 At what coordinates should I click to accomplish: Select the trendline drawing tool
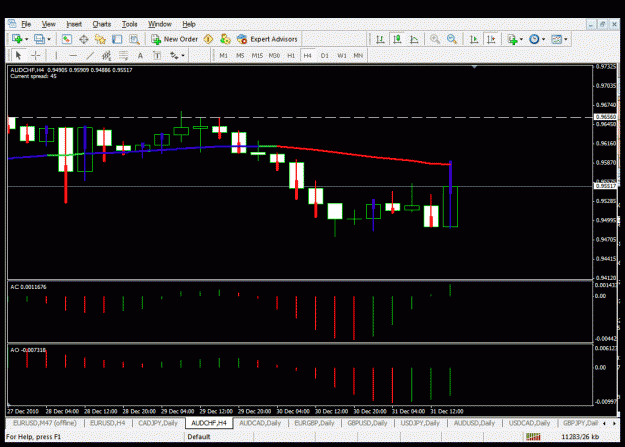pyautogui.click(x=90, y=55)
